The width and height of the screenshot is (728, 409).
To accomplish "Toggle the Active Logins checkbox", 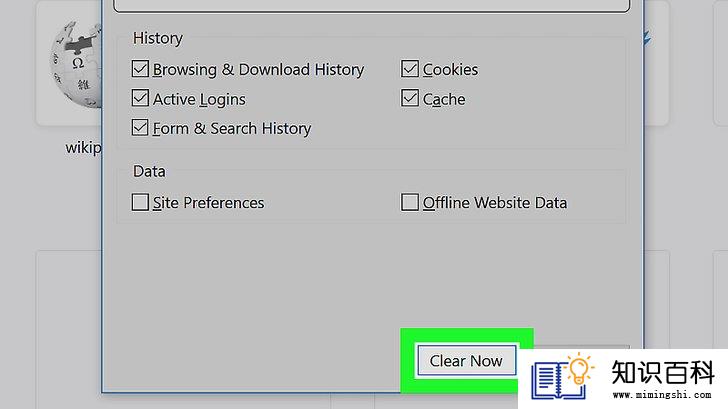I will pyautogui.click(x=140, y=98).
